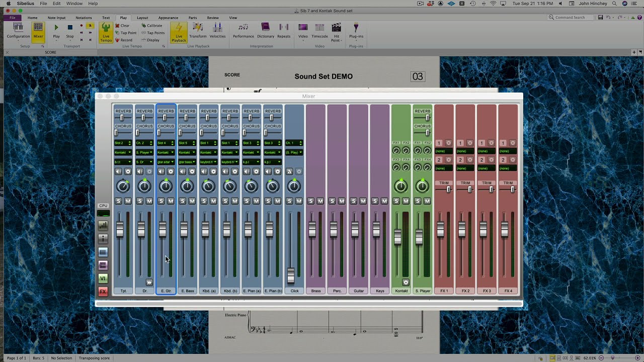644x362 pixels.
Task: Open the gtar.sitar sound dropdown on E. Gtr.
Action: click(166, 162)
